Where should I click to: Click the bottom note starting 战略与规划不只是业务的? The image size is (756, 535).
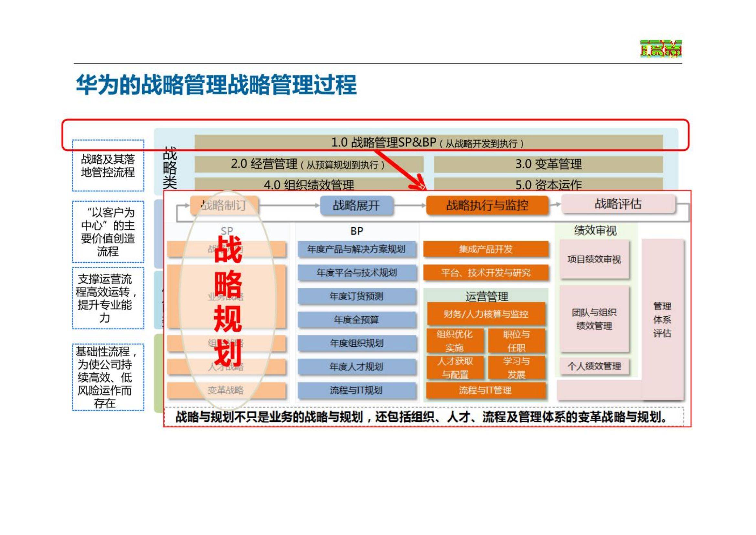[424, 417]
